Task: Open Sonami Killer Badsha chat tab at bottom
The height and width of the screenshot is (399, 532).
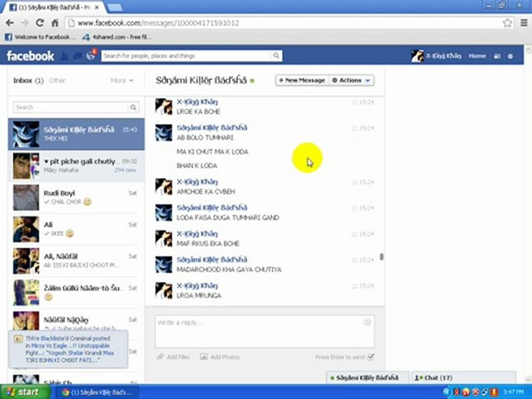Action: (368, 377)
